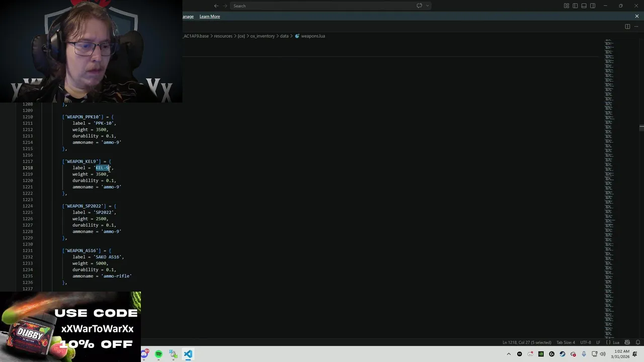Expand the Copilot chat dropdown chevron

click(x=428, y=6)
